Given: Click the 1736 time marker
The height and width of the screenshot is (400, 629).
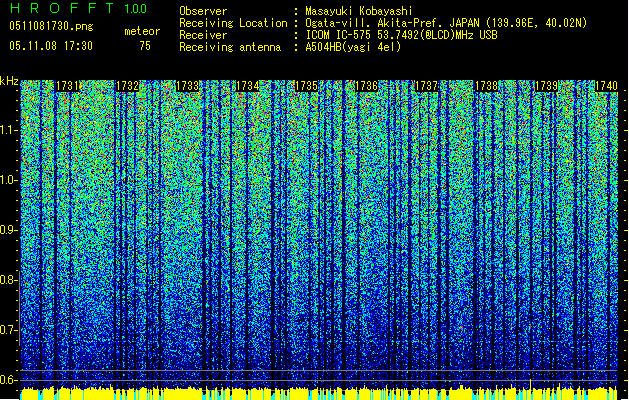Looking at the screenshot, I should (x=367, y=86).
